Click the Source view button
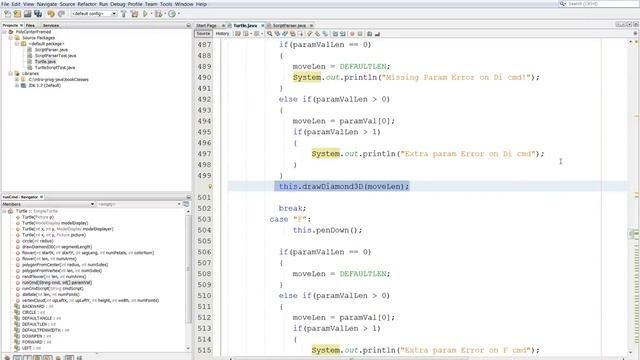Image resolution: width=640 pixels, height=360 pixels. pyautogui.click(x=203, y=34)
